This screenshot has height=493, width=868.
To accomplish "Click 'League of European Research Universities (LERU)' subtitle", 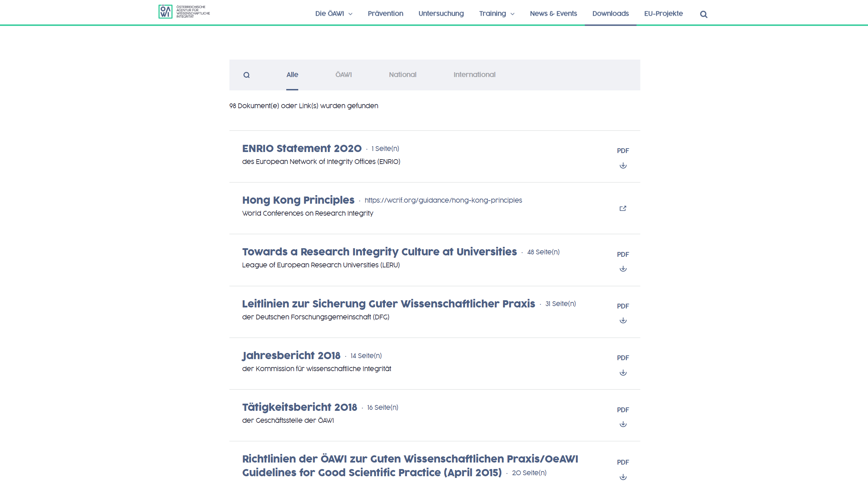I will [321, 265].
